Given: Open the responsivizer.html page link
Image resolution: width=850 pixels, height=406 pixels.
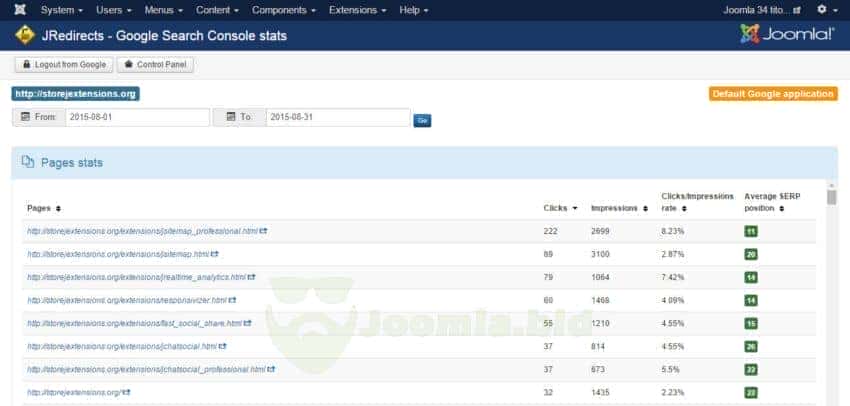Looking at the screenshot, I should (x=127, y=300).
